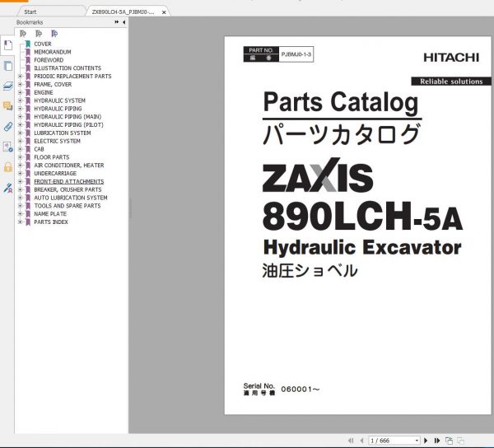Screen dimensions: 494x448
Task: Expand the ENGINE bookmark node
Action: tap(20, 92)
